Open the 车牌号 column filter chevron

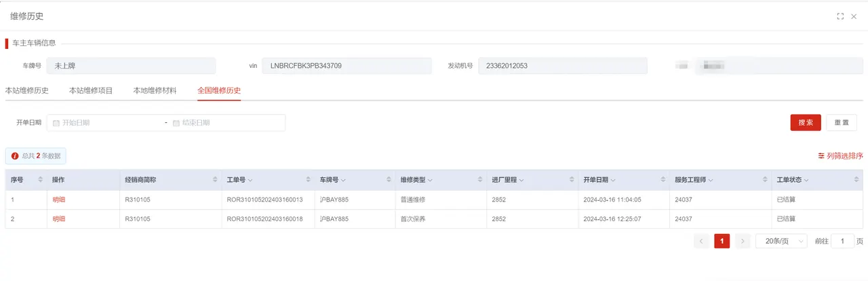(x=343, y=181)
